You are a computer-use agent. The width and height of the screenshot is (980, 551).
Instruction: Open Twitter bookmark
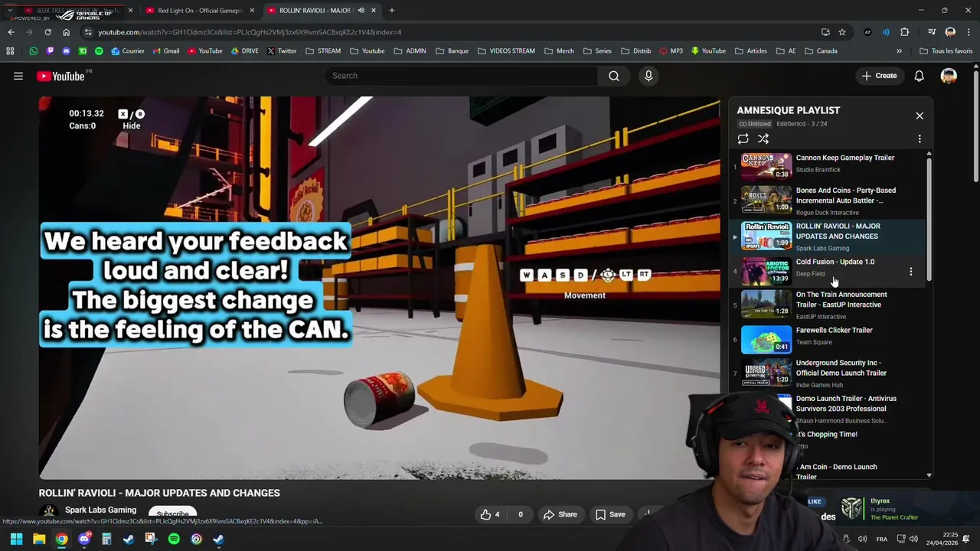click(282, 51)
